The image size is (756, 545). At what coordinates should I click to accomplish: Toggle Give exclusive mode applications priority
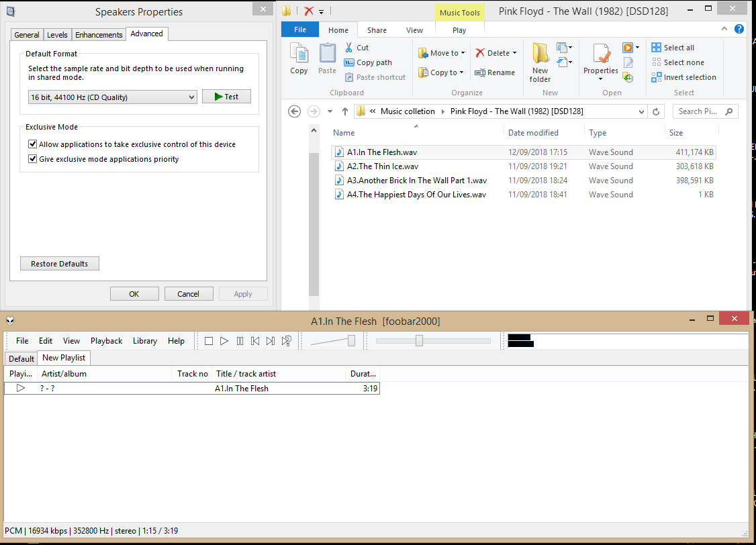pyautogui.click(x=33, y=159)
